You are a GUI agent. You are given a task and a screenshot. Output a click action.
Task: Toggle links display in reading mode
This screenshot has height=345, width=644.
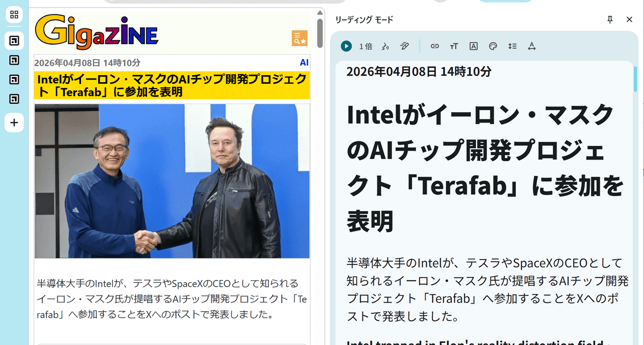point(435,46)
